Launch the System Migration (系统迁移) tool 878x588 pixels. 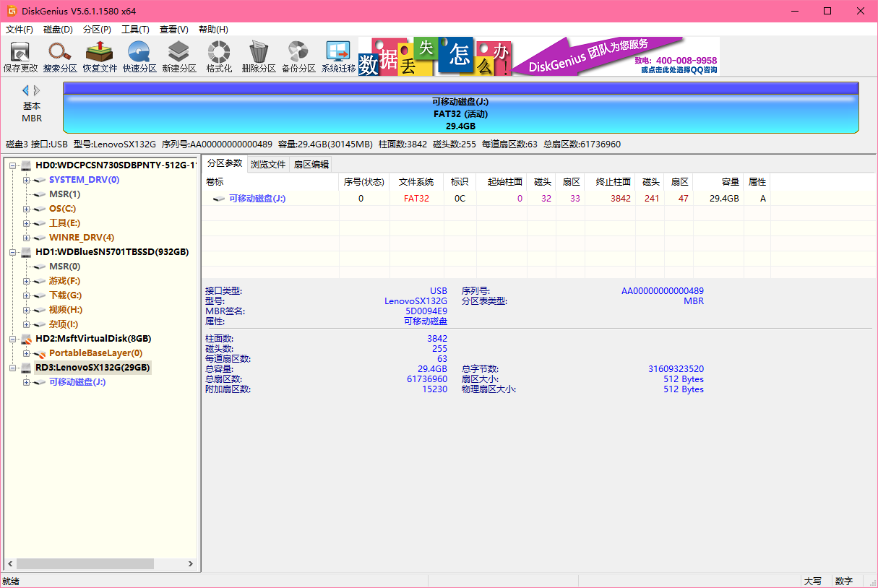point(338,56)
